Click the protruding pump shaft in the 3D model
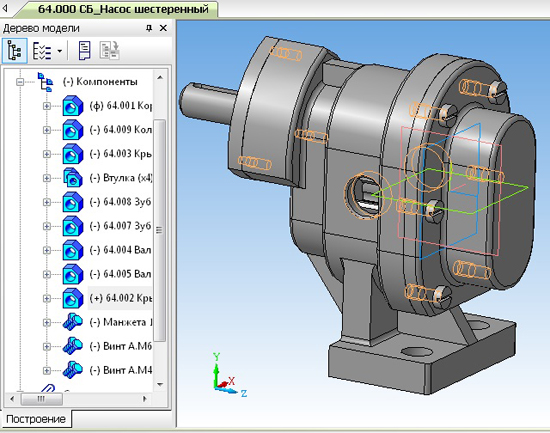Screen dimensions: 550x433 [x=207, y=102]
